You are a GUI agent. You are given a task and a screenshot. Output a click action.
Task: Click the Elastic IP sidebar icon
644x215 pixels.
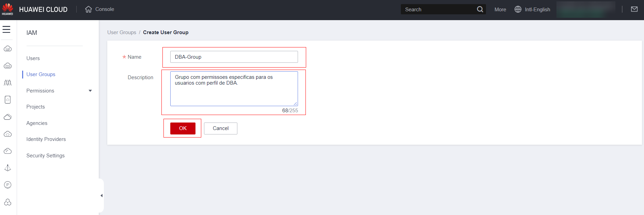[7, 185]
